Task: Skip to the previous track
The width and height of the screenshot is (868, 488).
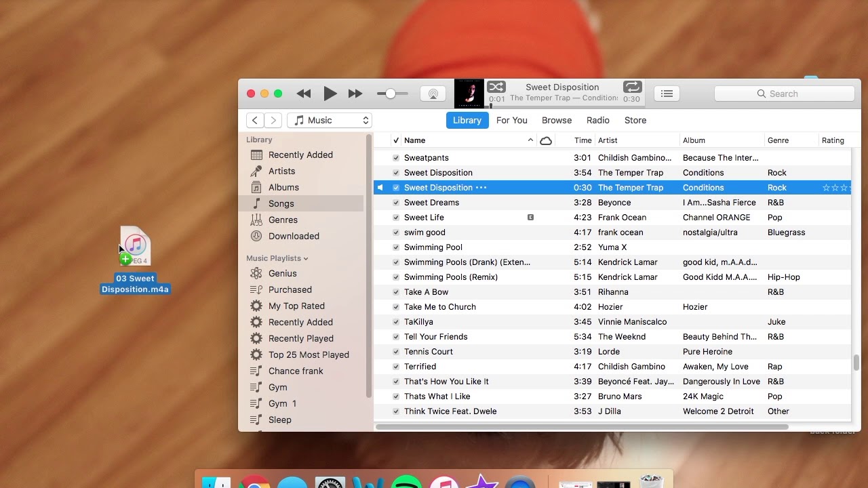Action: click(x=304, y=94)
